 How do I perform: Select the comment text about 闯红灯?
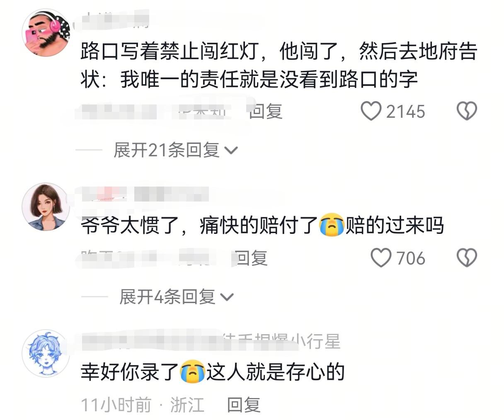(x=279, y=65)
